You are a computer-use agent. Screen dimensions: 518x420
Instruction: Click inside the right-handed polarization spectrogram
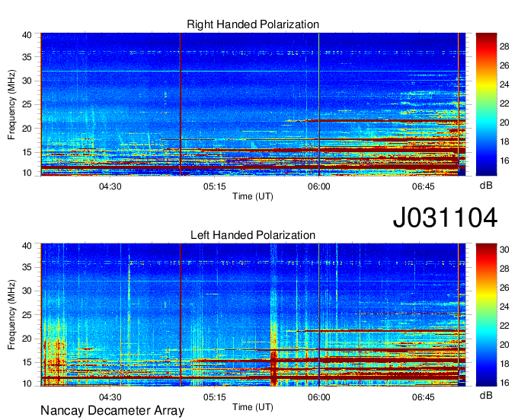(x=253, y=104)
